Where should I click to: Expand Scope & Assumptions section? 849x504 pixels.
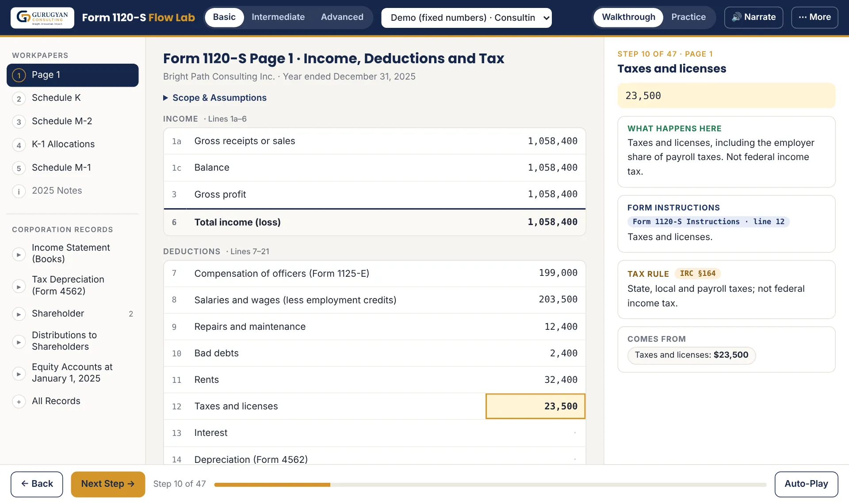[215, 98]
